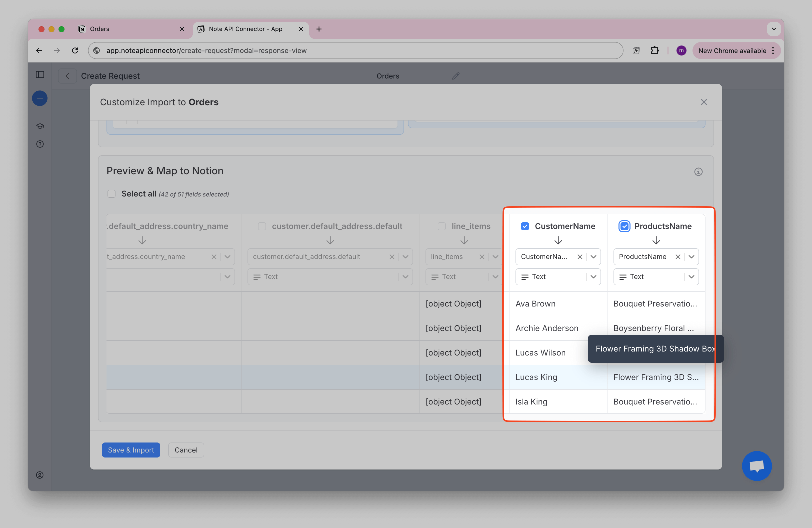Uncheck the CustomerName field checkbox
Screen dimensions: 812x528
pos(525,226)
